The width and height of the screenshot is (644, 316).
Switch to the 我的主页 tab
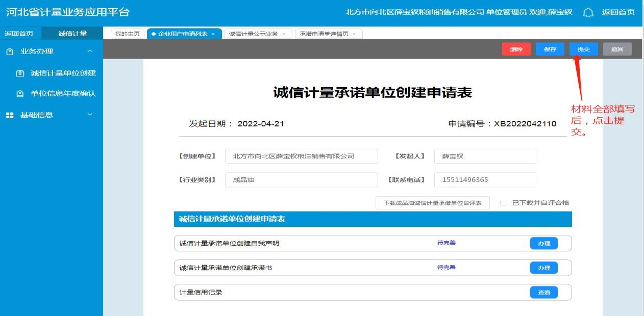[127, 34]
